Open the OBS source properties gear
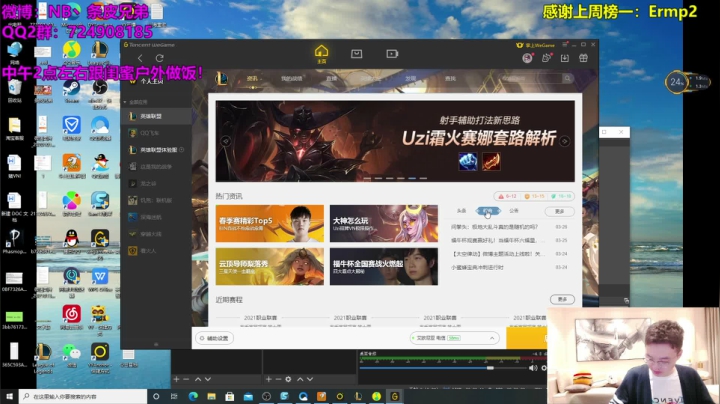This screenshot has width=720, height=404. [288, 379]
